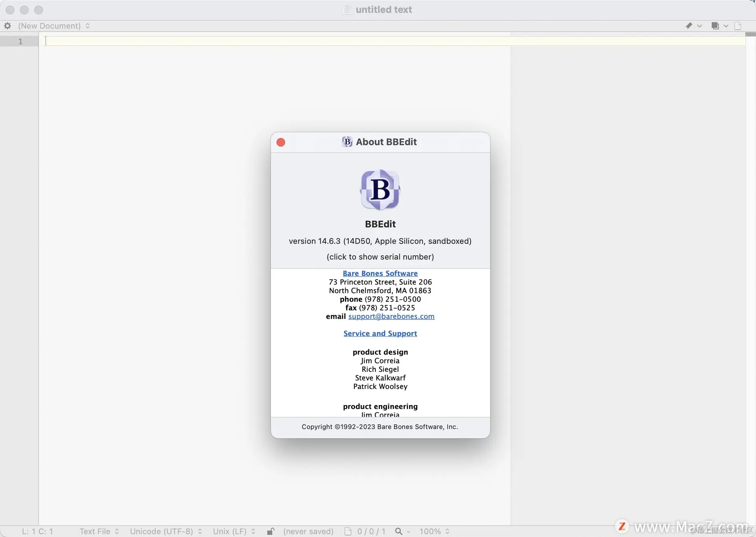Image resolution: width=756 pixels, height=537 pixels.
Task: Click the gear text options icon
Action: click(x=7, y=26)
